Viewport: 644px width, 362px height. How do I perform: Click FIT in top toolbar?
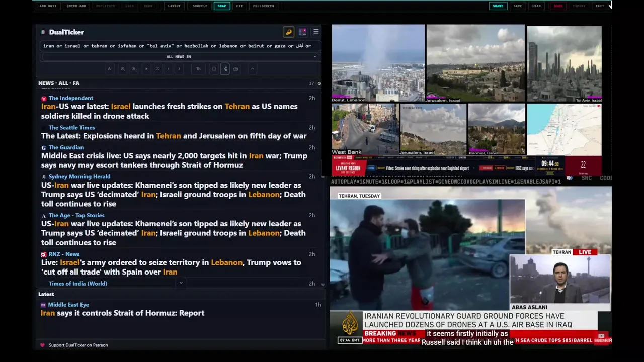click(239, 6)
